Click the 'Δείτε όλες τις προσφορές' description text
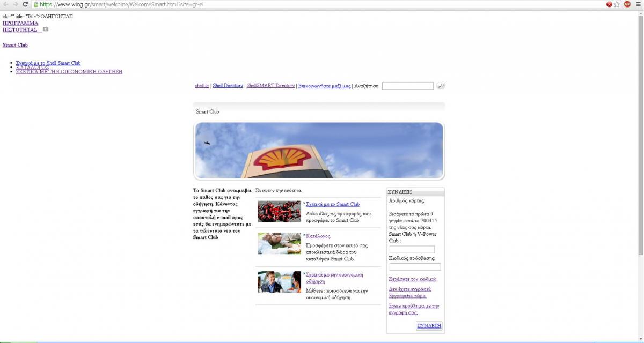Screen dimensions: 644x343 pyautogui.click(x=338, y=217)
